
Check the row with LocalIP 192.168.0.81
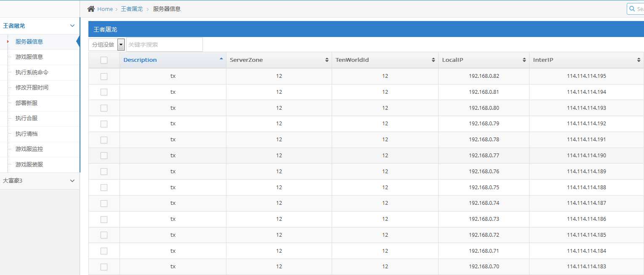pos(104,92)
